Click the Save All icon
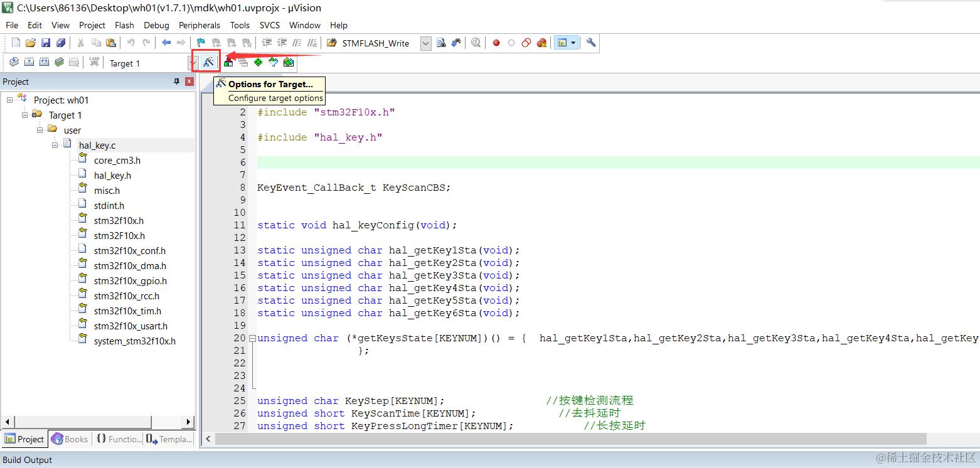 coord(61,43)
